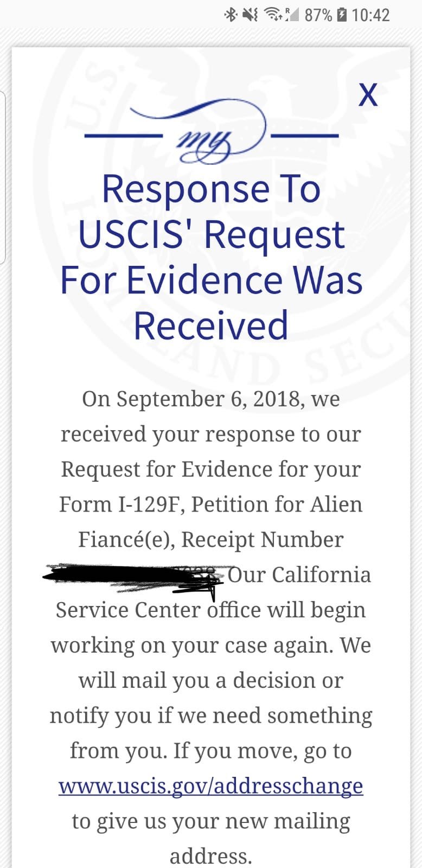This screenshot has height=868, width=422.
Task: Tap the word "Received" in the heading
Action: pos(211,325)
